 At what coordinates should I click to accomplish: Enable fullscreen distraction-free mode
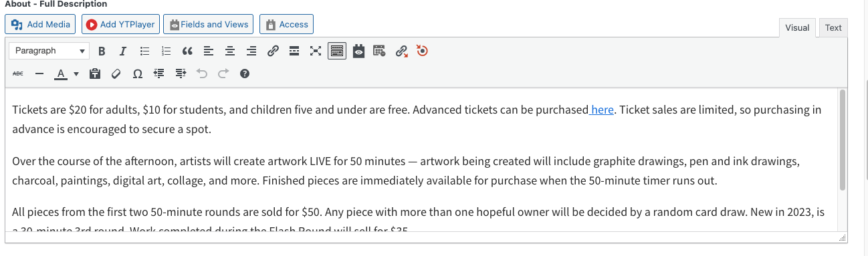tap(316, 51)
